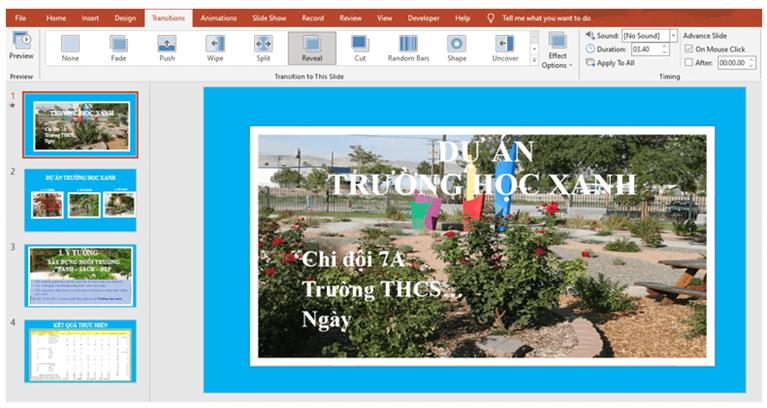The height and width of the screenshot is (408, 767).
Task: Toggle the On Mouse Click checkbox
Action: [689, 49]
